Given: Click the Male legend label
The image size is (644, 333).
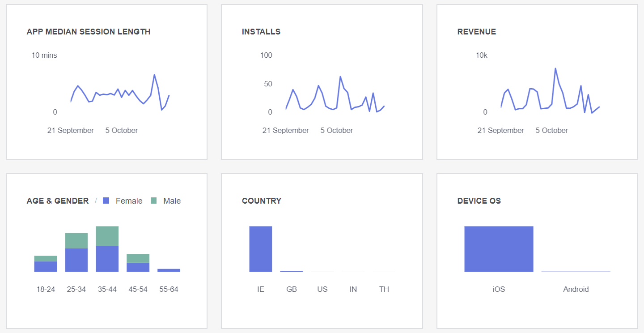Looking at the screenshot, I should tap(172, 201).
